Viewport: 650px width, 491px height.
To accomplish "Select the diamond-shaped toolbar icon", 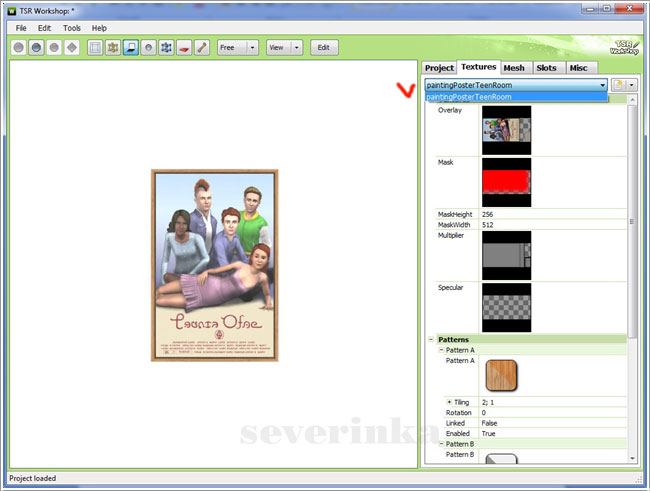I will [71, 47].
